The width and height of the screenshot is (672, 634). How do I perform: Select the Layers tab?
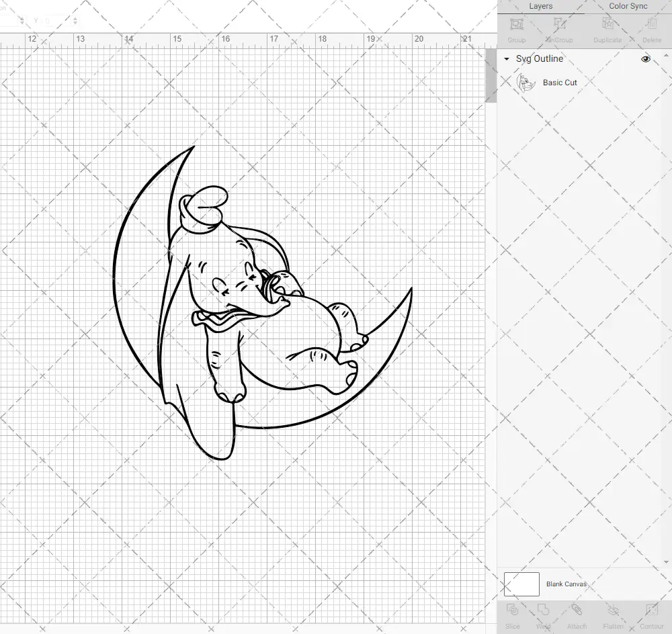540,6
